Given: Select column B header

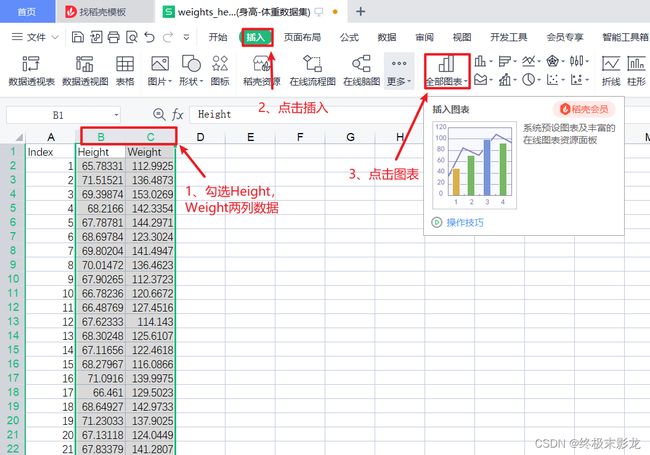Looking at the screenshot, I should coord(101,137).
